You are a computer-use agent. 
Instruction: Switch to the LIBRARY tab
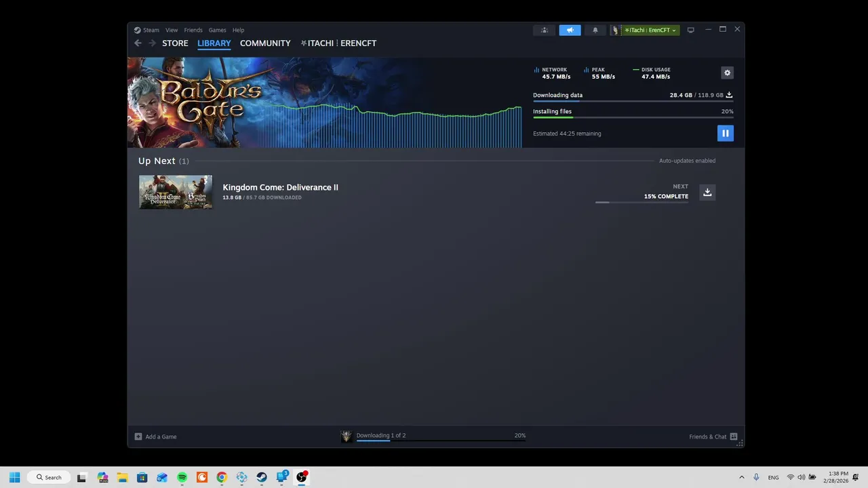[x=214, y=43]
